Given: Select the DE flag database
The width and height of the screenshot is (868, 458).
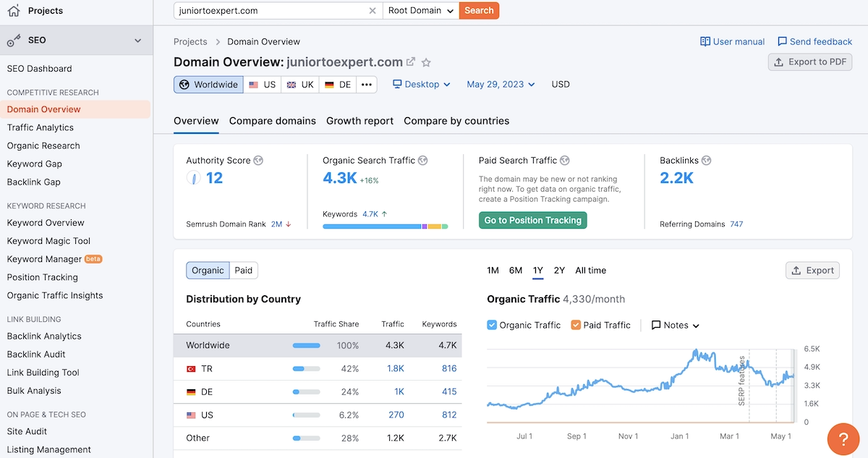Looking at the screenshot, I should tap(337, 85).
